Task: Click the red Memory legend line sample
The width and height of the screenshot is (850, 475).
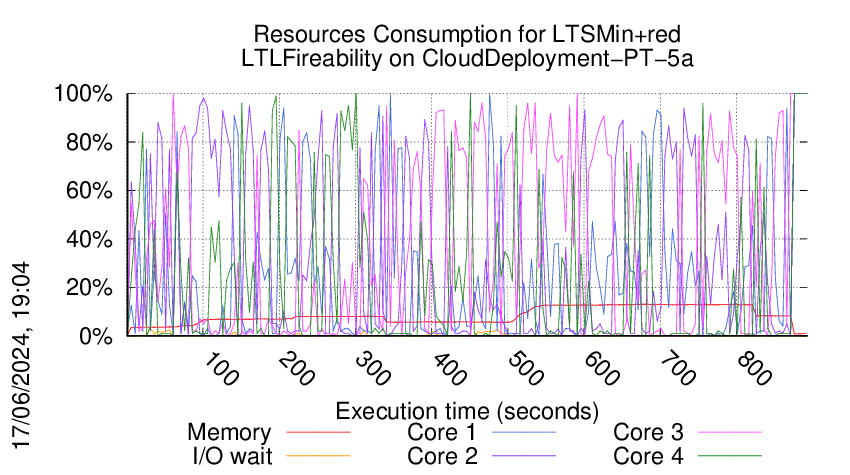Action: 318,432
